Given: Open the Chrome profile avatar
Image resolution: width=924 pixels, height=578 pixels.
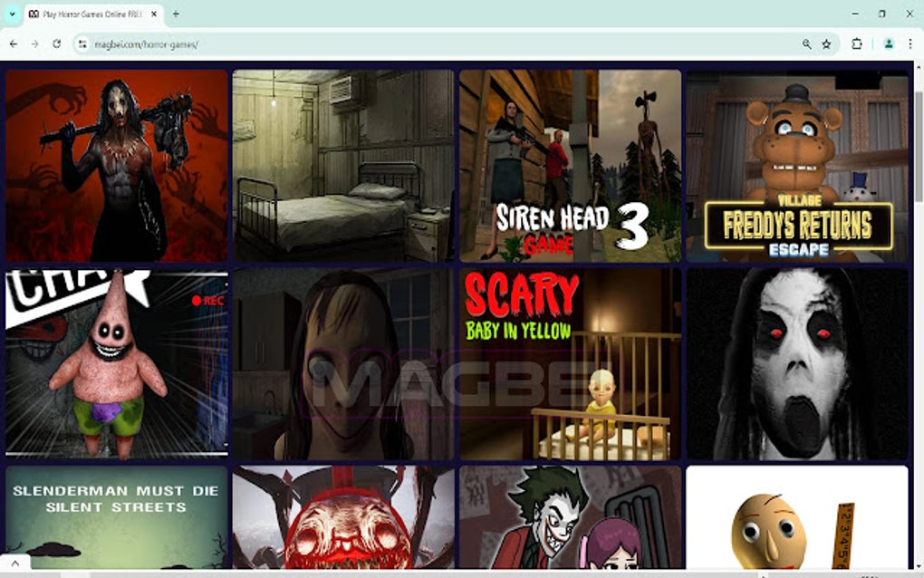Looking at the screenshot, I should coord(889,44).
